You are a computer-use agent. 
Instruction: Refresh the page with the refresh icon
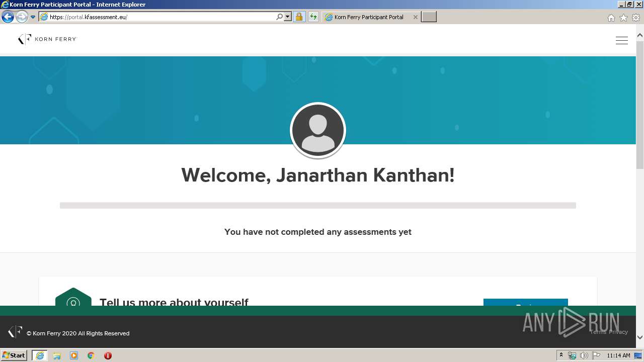pyautogui.click(x=313, y=17)
